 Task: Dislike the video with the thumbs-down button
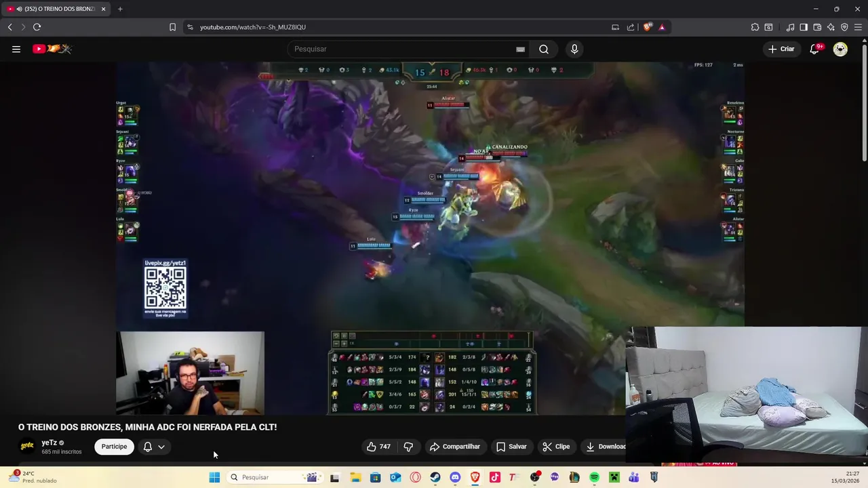pos(408,447)
